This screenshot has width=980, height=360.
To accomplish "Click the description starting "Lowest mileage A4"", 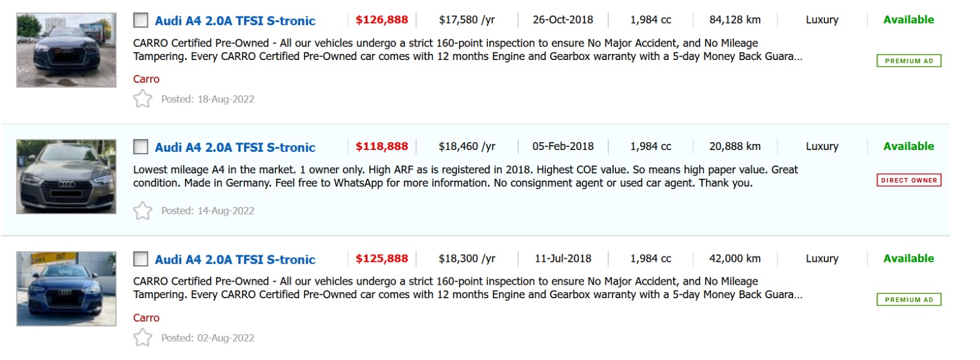I will pyautogui.click(x=466, y=176).
